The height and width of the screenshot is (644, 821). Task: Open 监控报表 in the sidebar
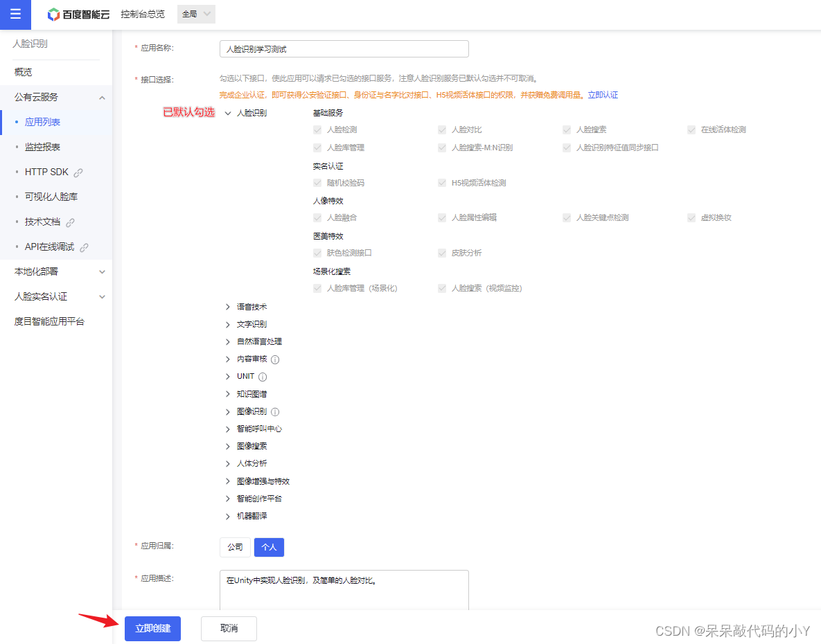click(42, 147)
